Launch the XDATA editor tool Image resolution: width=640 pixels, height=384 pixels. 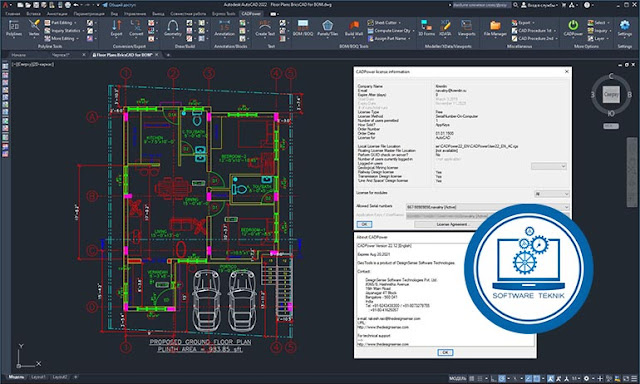(445, 29)
